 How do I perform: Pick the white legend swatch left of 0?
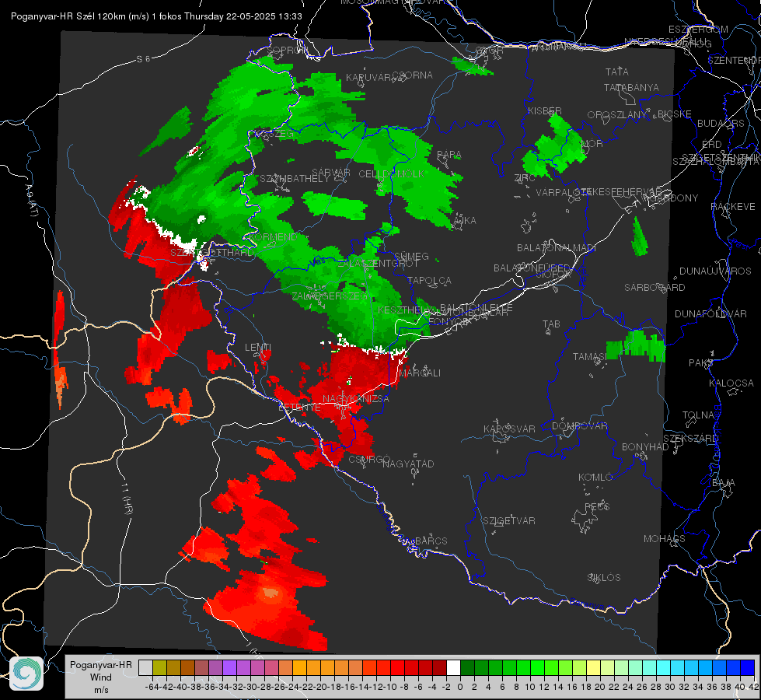(453, 667)
